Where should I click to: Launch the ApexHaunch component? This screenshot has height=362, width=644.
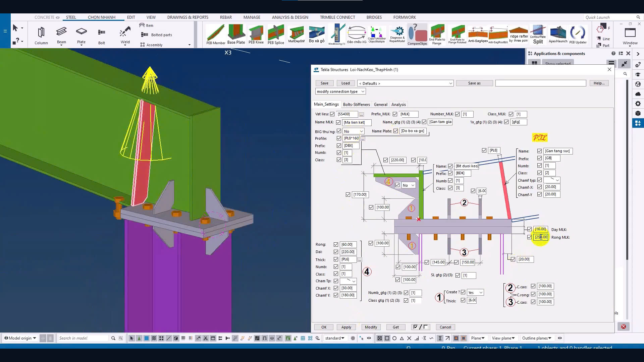[x=558, y=35]
